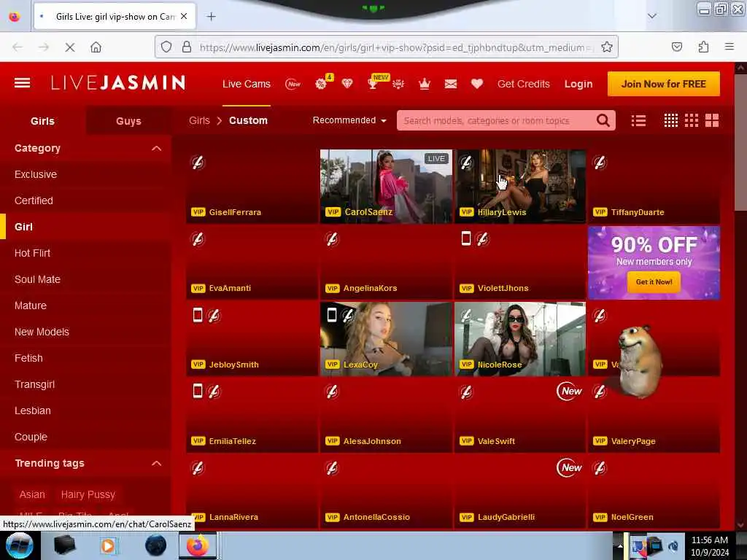747x560 pixels.
Task: Open the NoelGreen model name link
Action: [632, 517]
